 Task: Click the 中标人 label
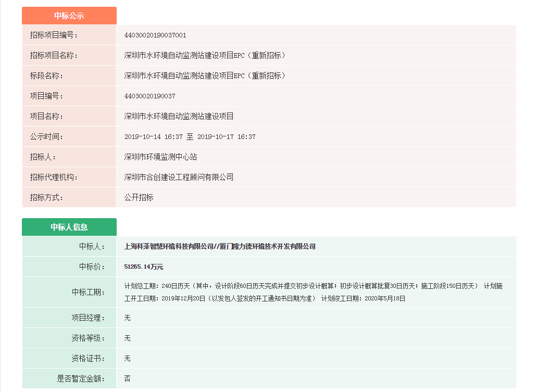92,246
